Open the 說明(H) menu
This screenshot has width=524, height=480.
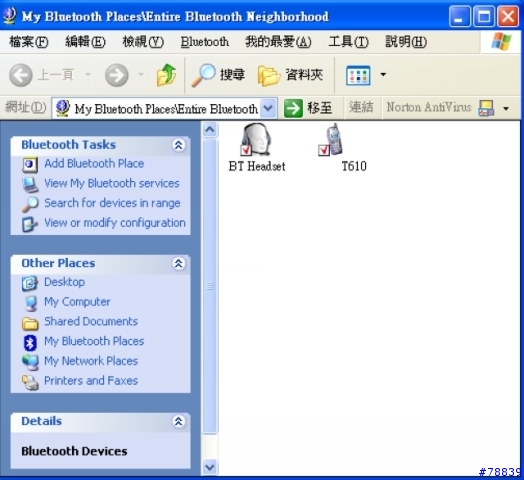coord(406,42)
